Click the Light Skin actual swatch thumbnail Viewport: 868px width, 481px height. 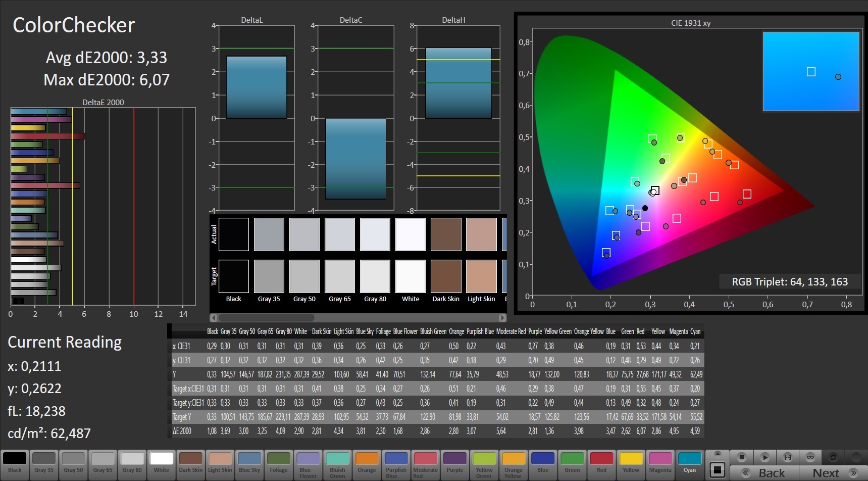(481, 234)
